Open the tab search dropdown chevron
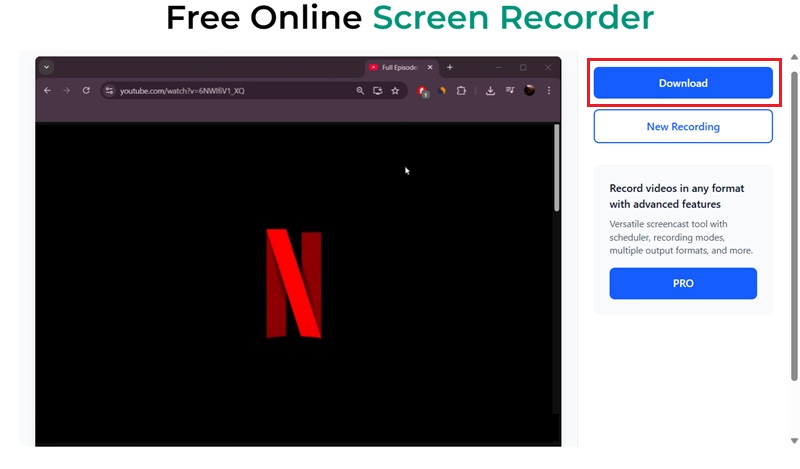 tap(47, 67)
